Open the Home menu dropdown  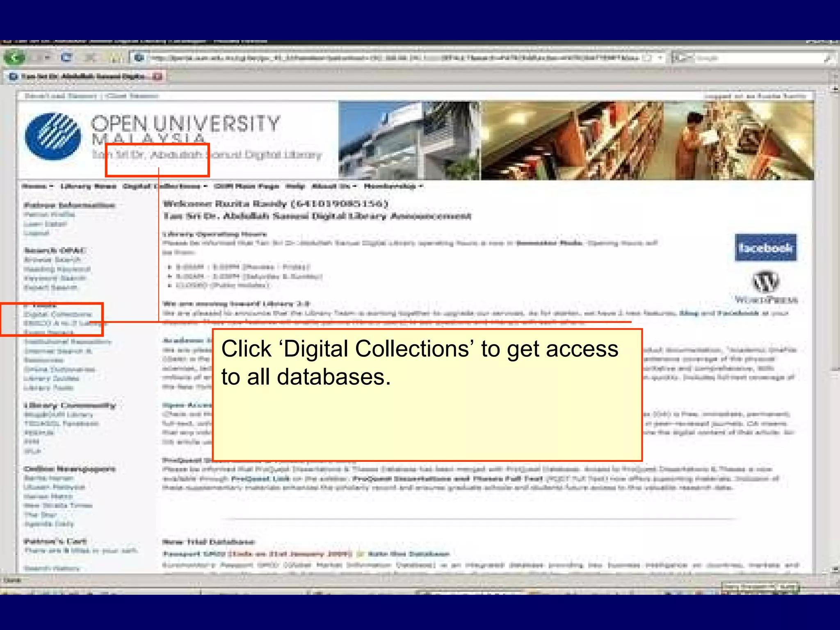37,187
